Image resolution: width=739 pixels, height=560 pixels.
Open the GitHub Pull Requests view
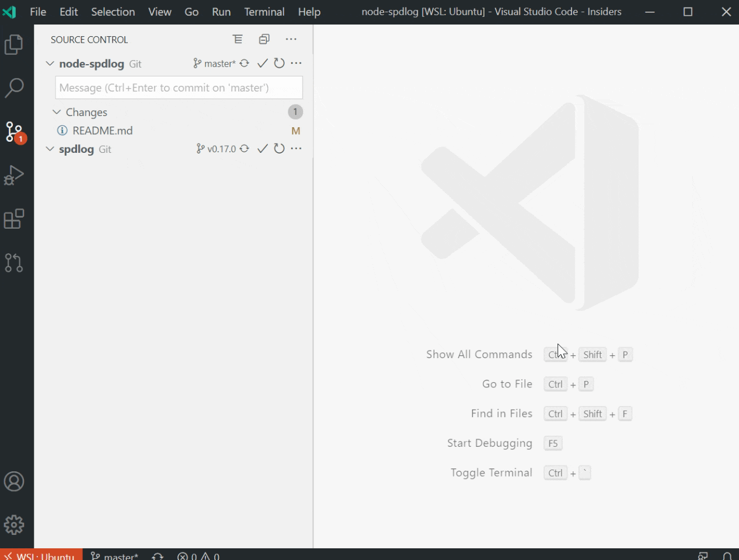[x=14, y=263]
